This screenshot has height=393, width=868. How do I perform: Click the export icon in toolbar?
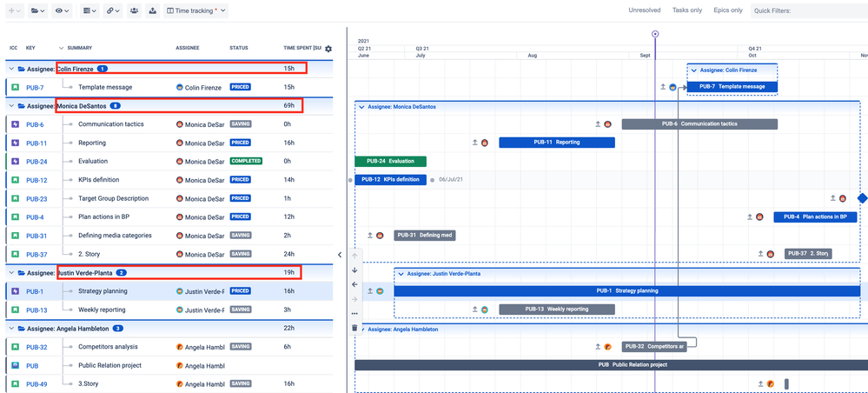152,10
